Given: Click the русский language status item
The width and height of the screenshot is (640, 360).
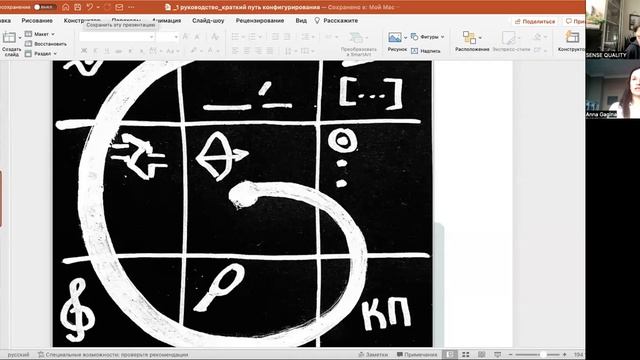Looking at the screenshot, I should click(x=18, y=355).
